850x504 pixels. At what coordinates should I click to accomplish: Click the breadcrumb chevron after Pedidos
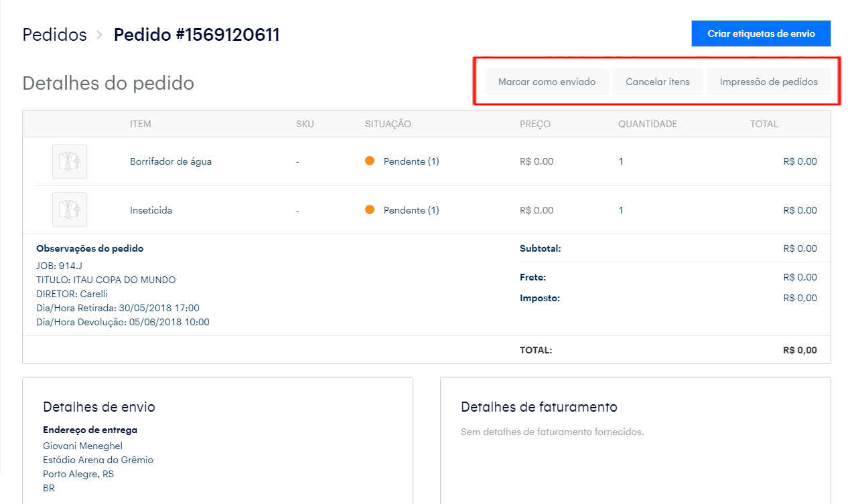pos(99,35)
